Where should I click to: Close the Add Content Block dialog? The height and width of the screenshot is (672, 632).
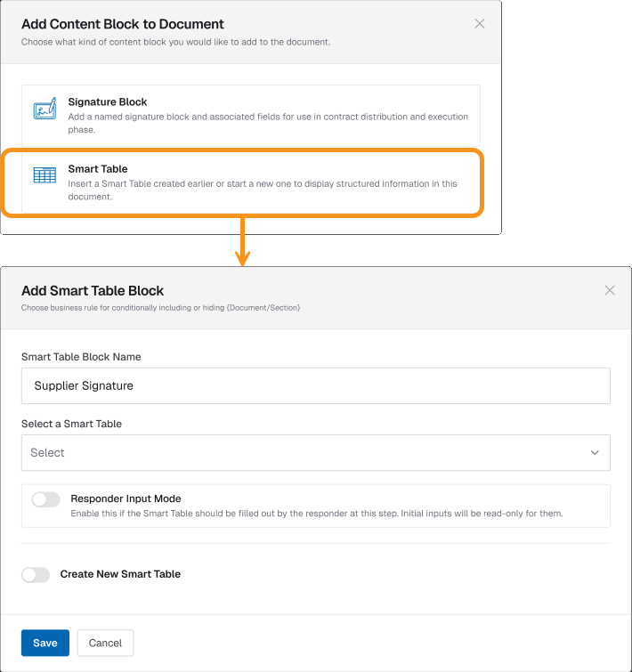point(480,24)
